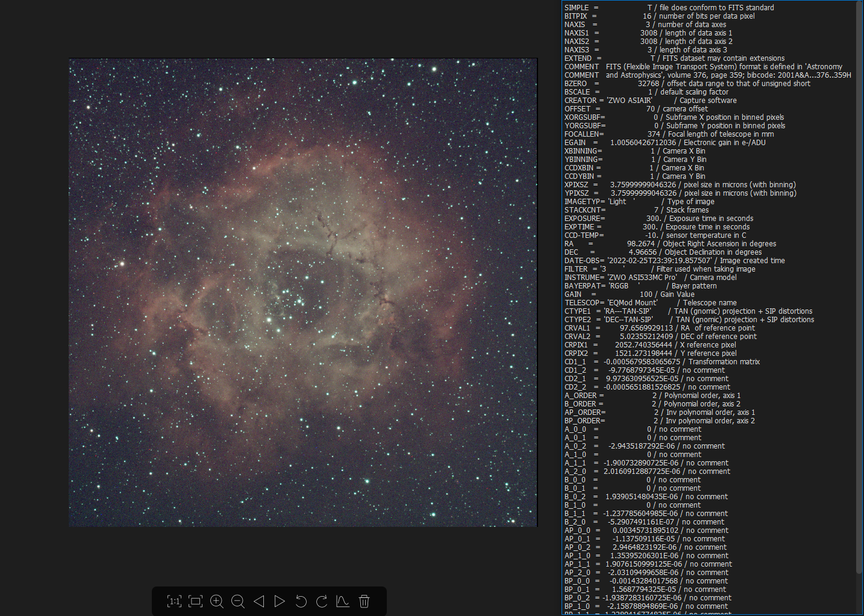Click the NAXIS1 header line
Image resolution: width=864 pixels, height=616 pixels.
point(648,33)
